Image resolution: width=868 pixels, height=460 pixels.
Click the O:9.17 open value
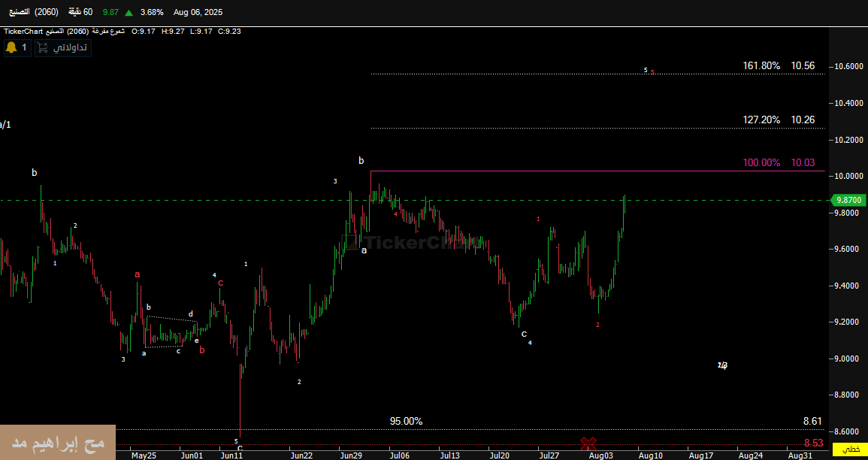tap(144, 32)
